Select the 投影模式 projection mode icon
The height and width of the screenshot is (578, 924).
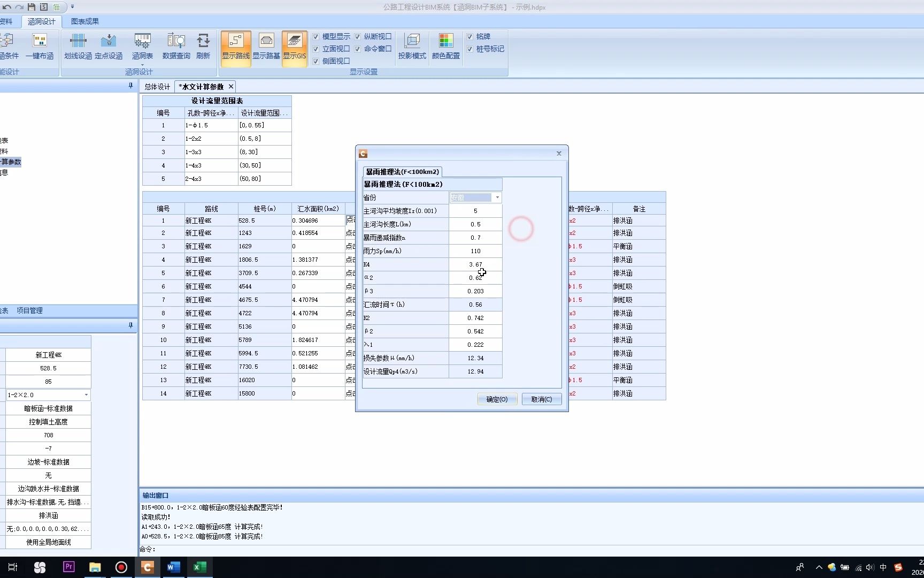[x=412, y=47]
